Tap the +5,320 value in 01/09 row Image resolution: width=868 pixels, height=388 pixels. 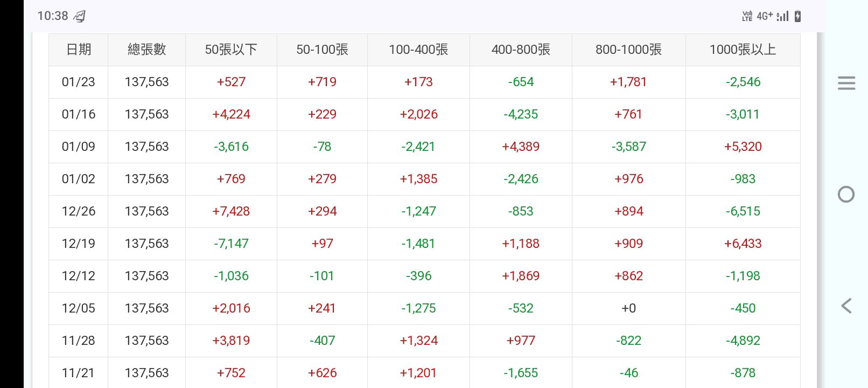coord(743,147)
